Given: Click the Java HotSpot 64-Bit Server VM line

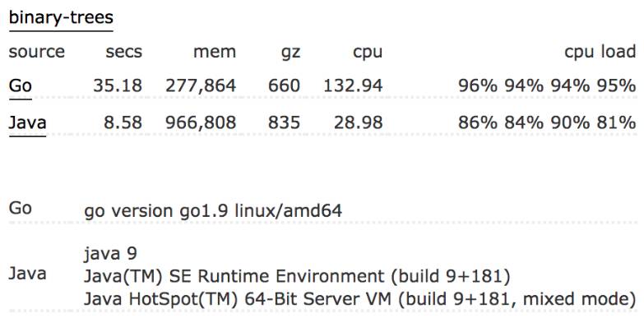Looking at the screenshot, I should point(359,299).
